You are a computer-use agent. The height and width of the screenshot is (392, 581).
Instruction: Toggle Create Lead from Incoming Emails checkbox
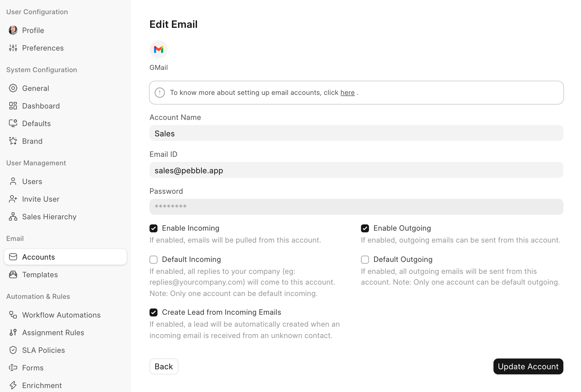tap(153, 312)
